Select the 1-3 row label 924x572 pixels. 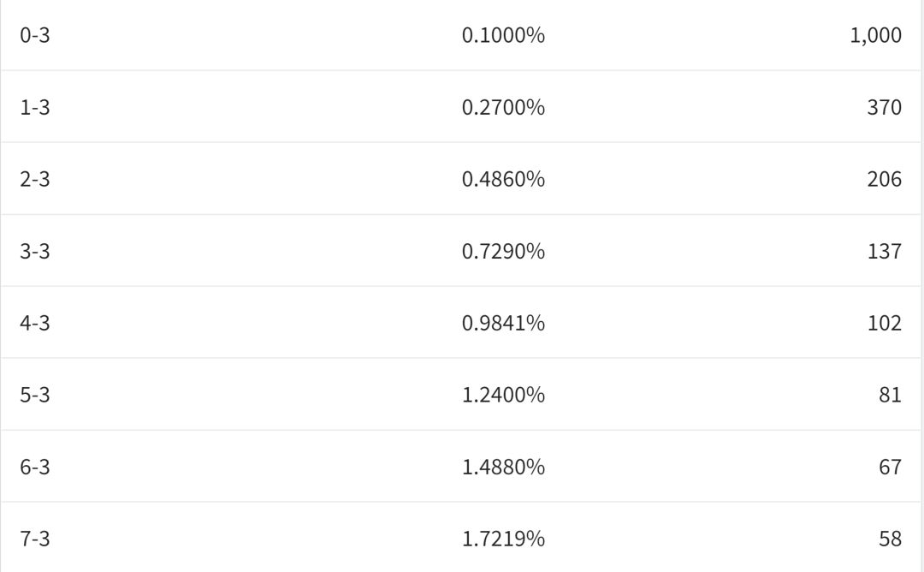click(35, 107)
